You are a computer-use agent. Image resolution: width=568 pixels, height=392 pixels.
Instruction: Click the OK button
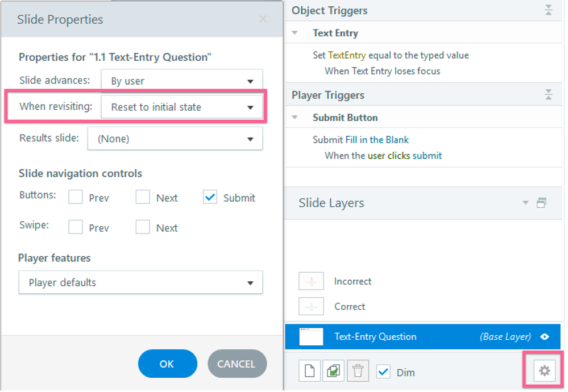[x=167, y=364]
